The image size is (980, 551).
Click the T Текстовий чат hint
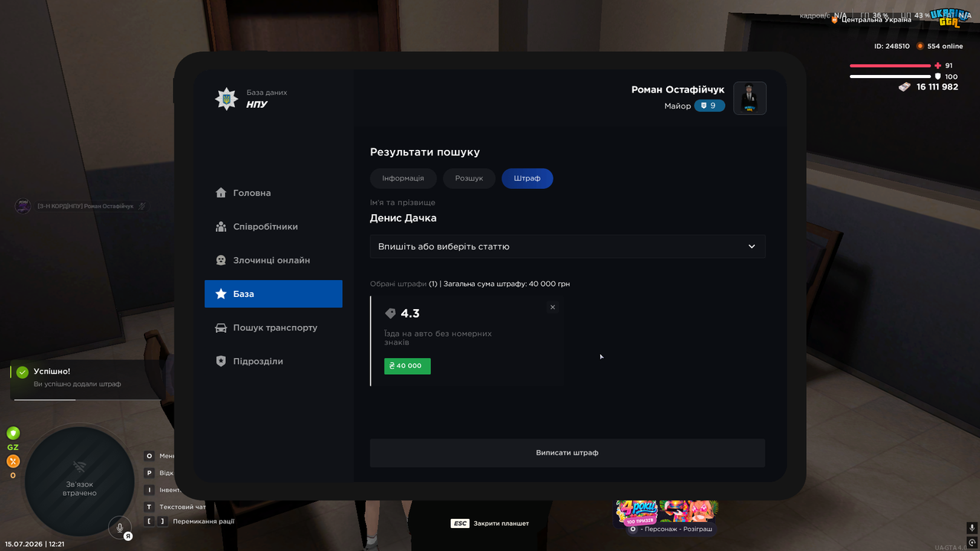[x=176, y=507]
